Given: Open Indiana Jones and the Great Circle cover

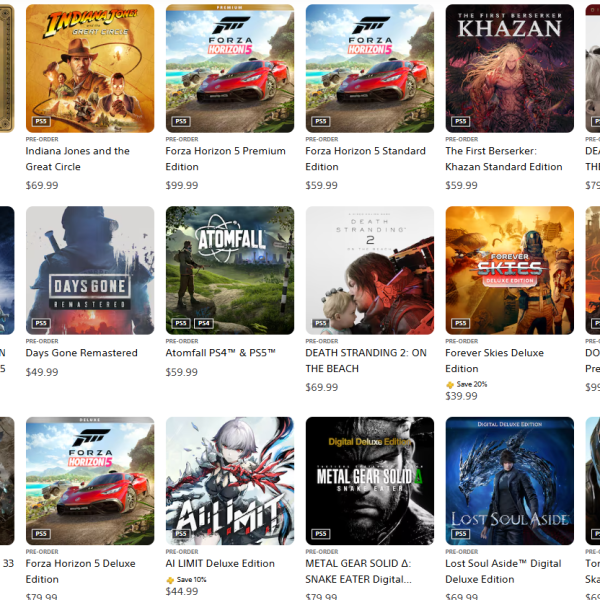Looking at the screenshot, I should pos(90,68).
